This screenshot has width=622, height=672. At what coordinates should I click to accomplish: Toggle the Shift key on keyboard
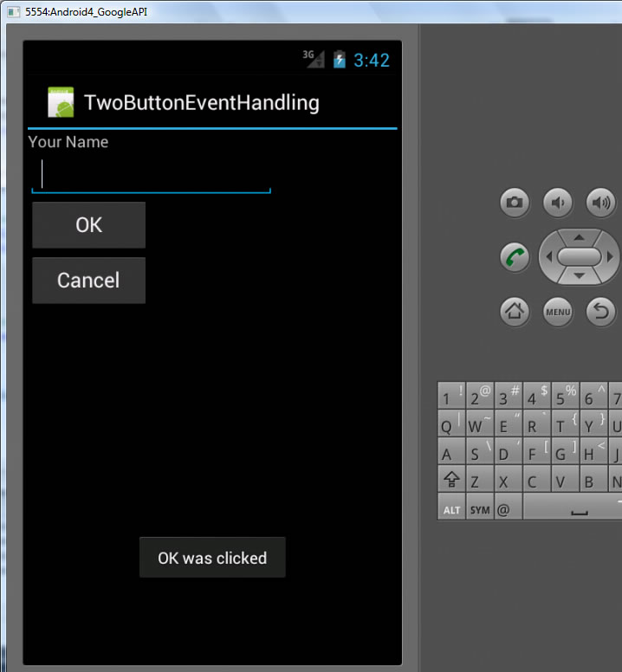click(x=451, y=480)
